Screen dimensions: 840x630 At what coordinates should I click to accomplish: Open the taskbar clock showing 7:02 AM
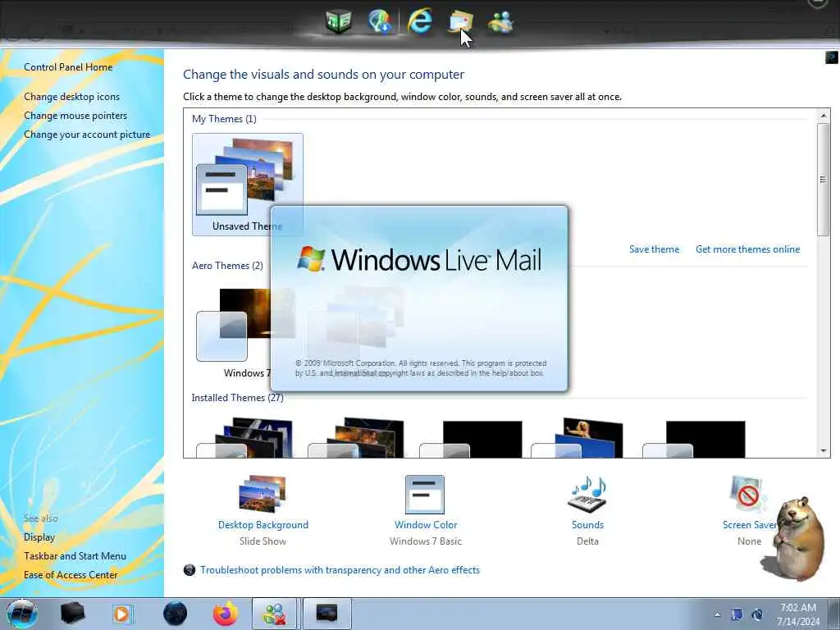tap(797, 614)
